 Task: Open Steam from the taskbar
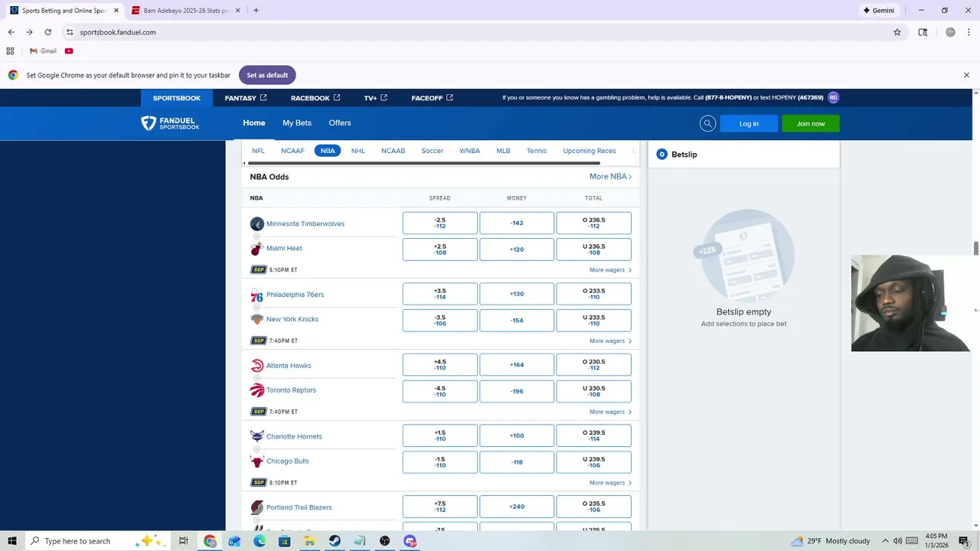[335, 541]
